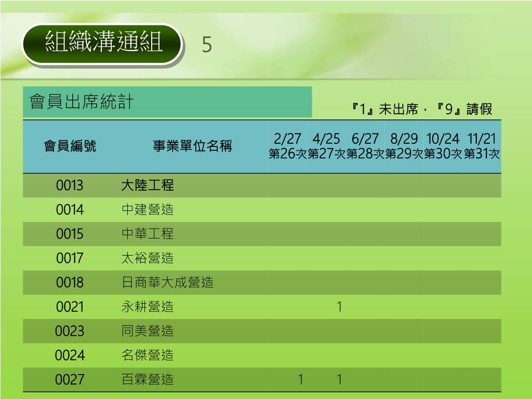Click the 2/27 第26次 column header
The height and width of the screenshot is (399, 532).
[x=287, y=146]
